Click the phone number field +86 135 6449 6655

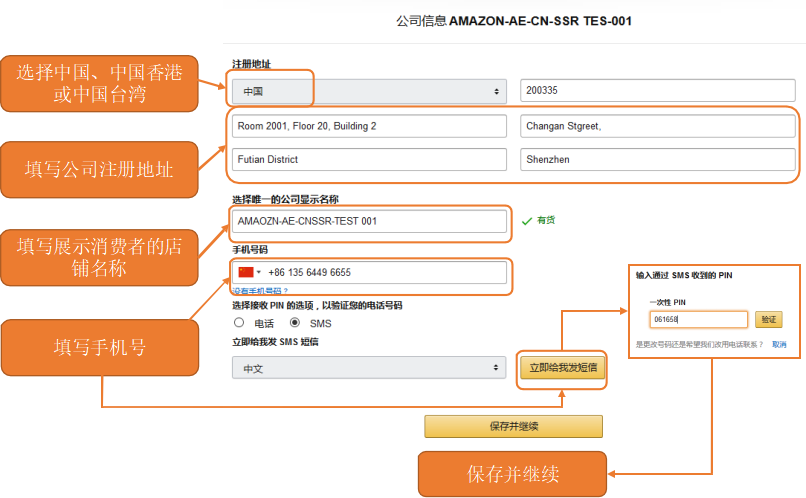pyautogui.click(x=369, y=272)
